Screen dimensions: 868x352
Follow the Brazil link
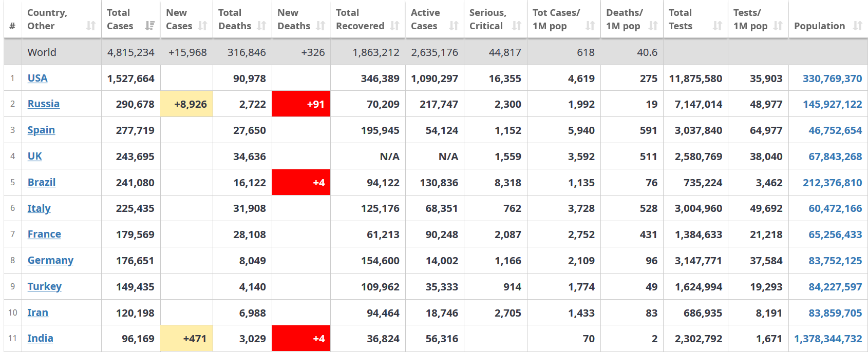(x=42, y=182)
